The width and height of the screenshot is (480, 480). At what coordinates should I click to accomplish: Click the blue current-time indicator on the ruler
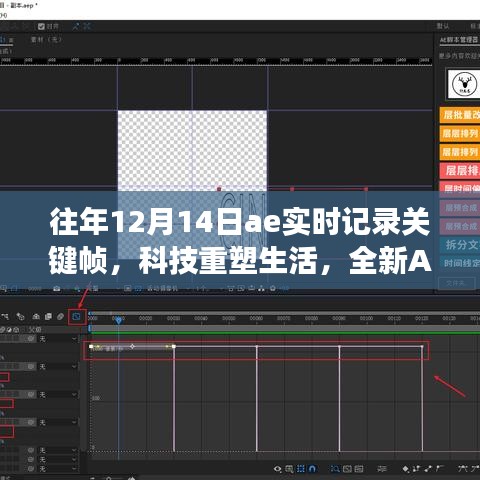coord(118,320)
